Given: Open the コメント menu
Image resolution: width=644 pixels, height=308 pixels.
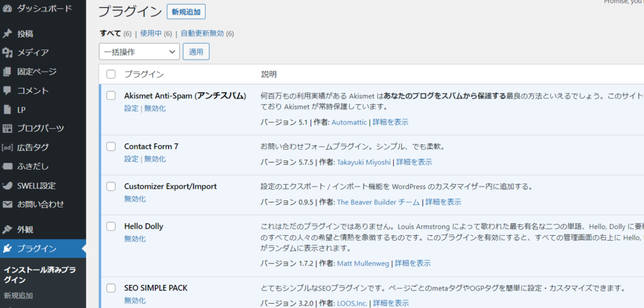Looking at the screenshot, I should pyautogui.click(x=33, y=91).
